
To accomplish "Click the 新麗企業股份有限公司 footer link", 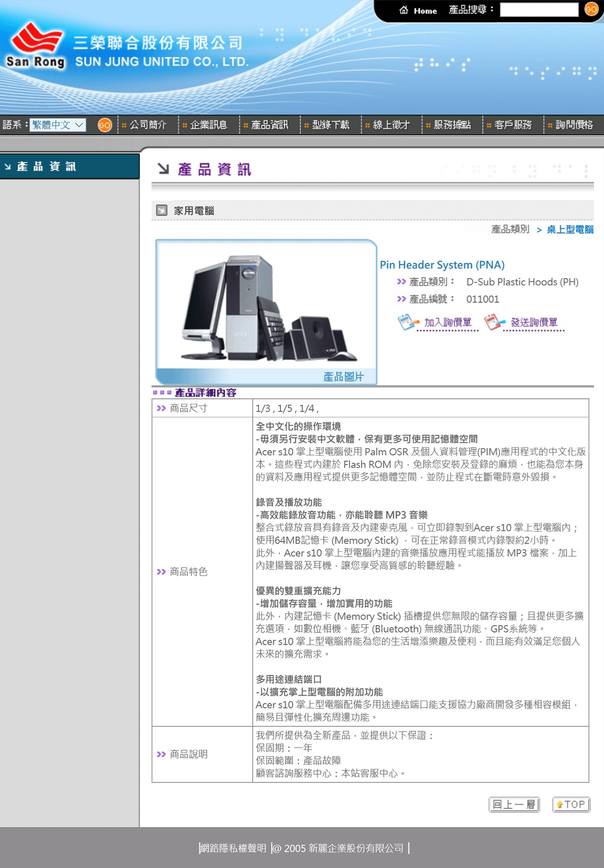I will (356, 848).
